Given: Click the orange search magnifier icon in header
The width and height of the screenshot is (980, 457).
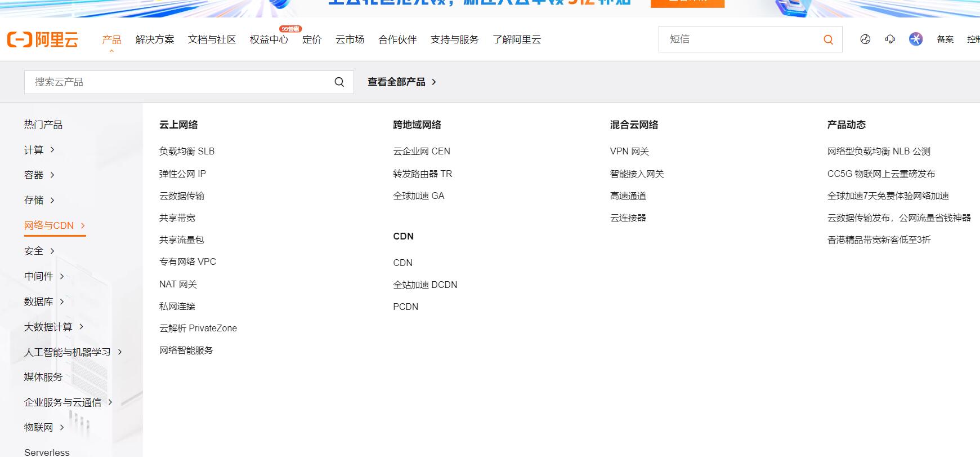Looking at the screenshot, I should (x=828, y=39).
